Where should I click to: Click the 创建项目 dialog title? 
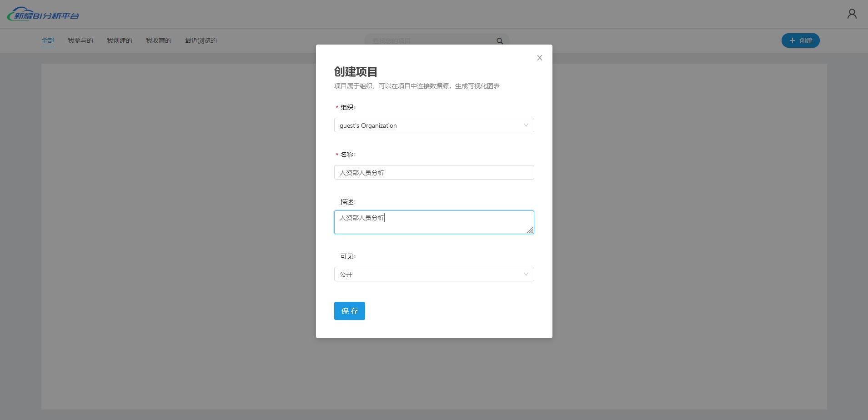[x=356, y=72]
